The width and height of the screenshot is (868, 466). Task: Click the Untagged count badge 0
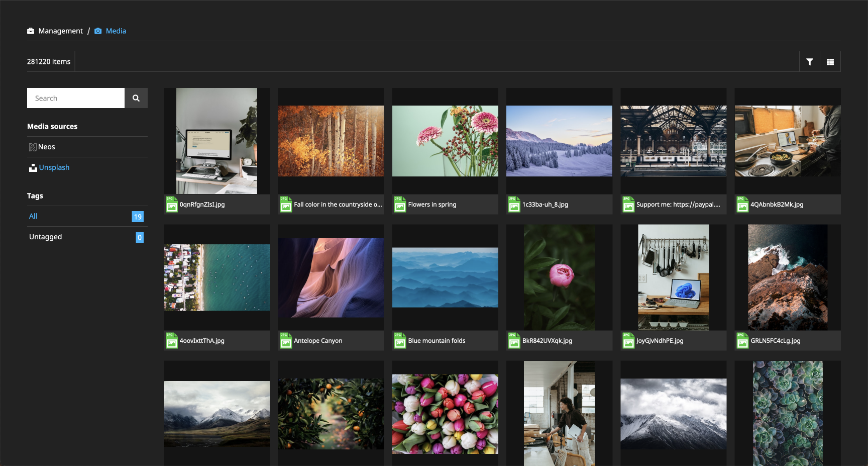(140, 237)
